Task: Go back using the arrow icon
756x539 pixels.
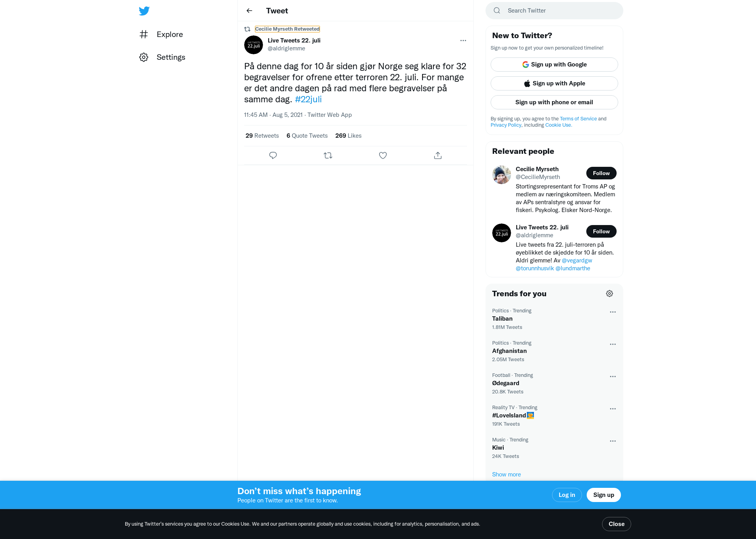Action: [249, 11]
